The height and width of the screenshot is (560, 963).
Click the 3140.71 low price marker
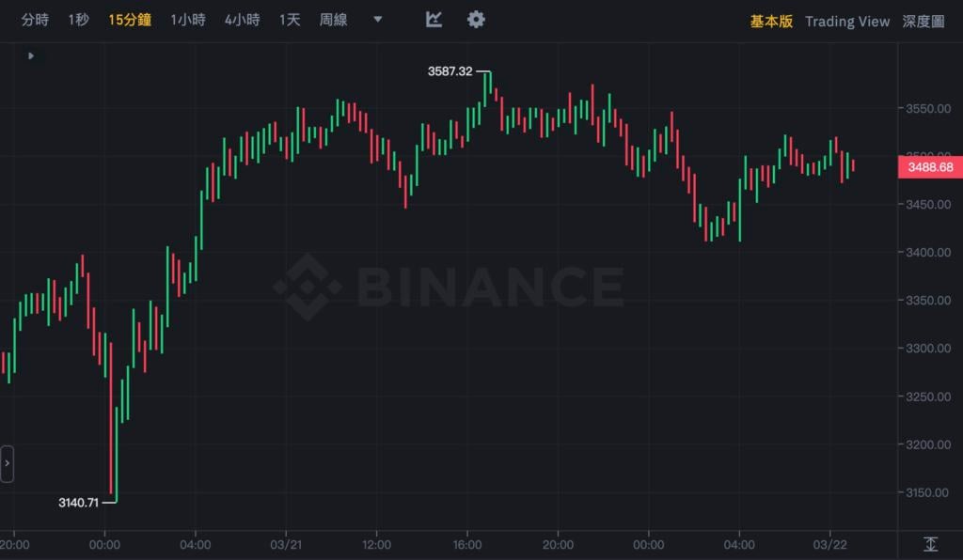[x=78, y=503]
